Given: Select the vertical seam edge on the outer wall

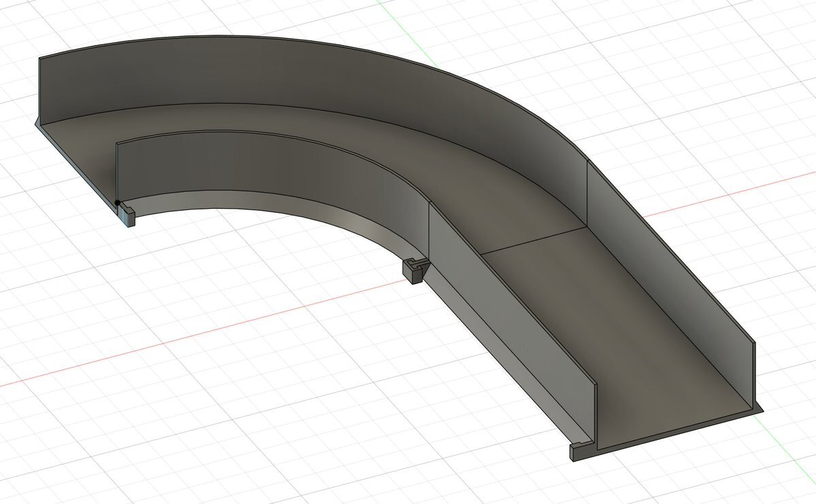Looking at the screenshot, I should (x=587, y=194).
